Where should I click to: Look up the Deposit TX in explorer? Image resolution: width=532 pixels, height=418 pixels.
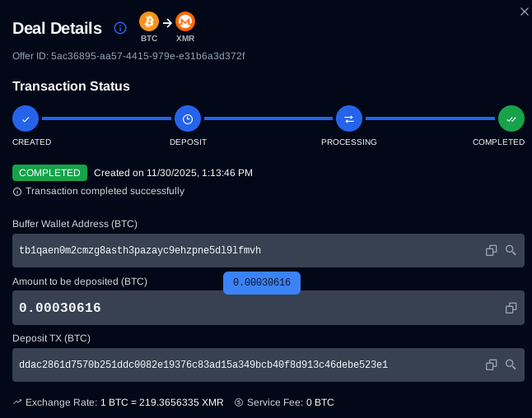pyautogui.click(x=511, y=365)
